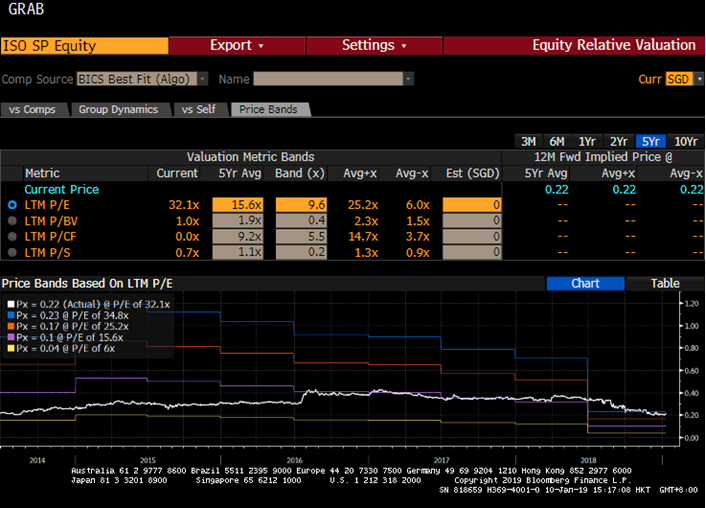The image size is (706, 508).
Task: Edit the LTM P/S Band 0.2 field
Action: tap(301, 252)
